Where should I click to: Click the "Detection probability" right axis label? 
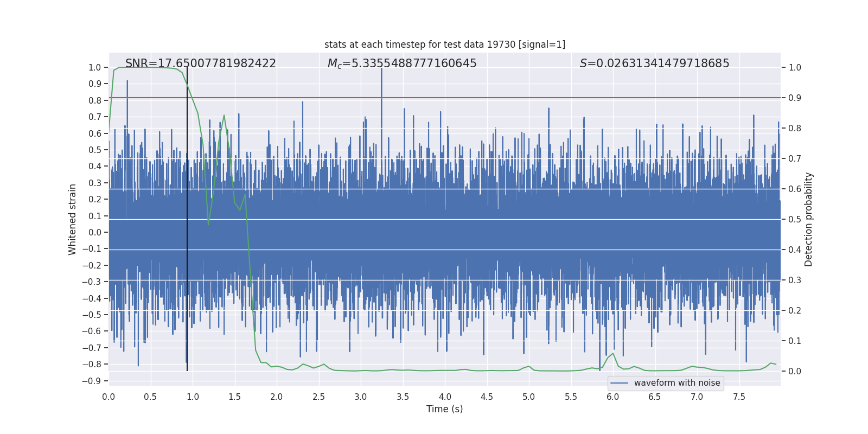pyautogui.click(x=808, y=219)
